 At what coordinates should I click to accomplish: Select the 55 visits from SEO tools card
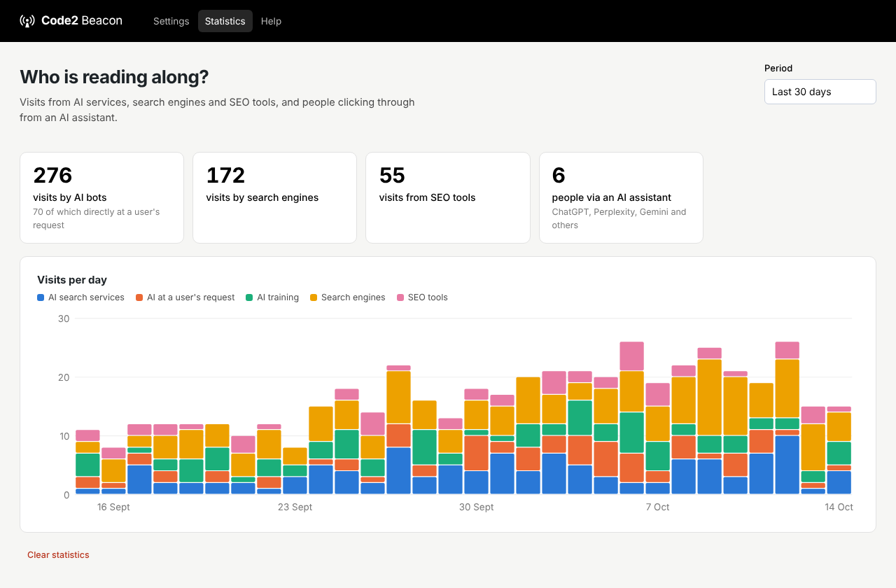pos(448,198)
